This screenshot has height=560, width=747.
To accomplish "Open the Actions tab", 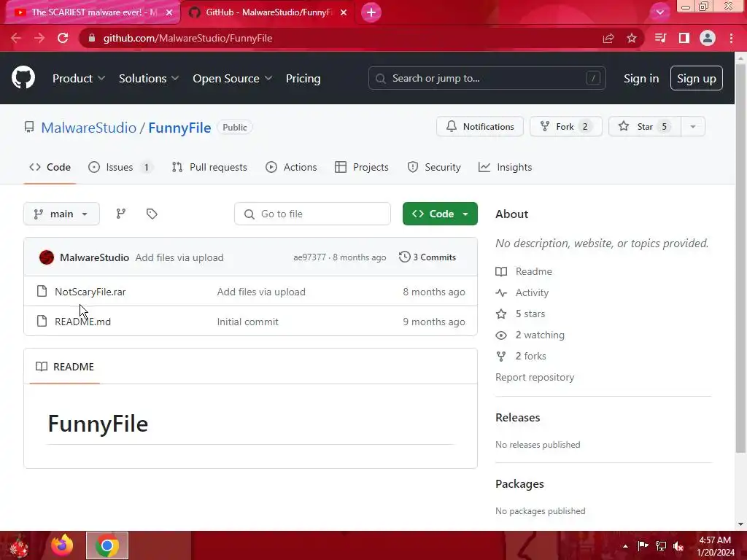I will coord(291,167).
